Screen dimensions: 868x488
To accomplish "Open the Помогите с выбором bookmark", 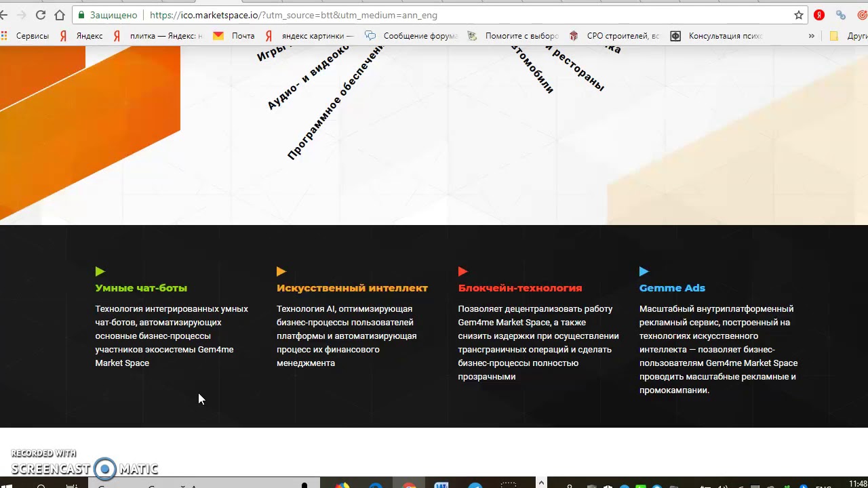I will [513, 36].
